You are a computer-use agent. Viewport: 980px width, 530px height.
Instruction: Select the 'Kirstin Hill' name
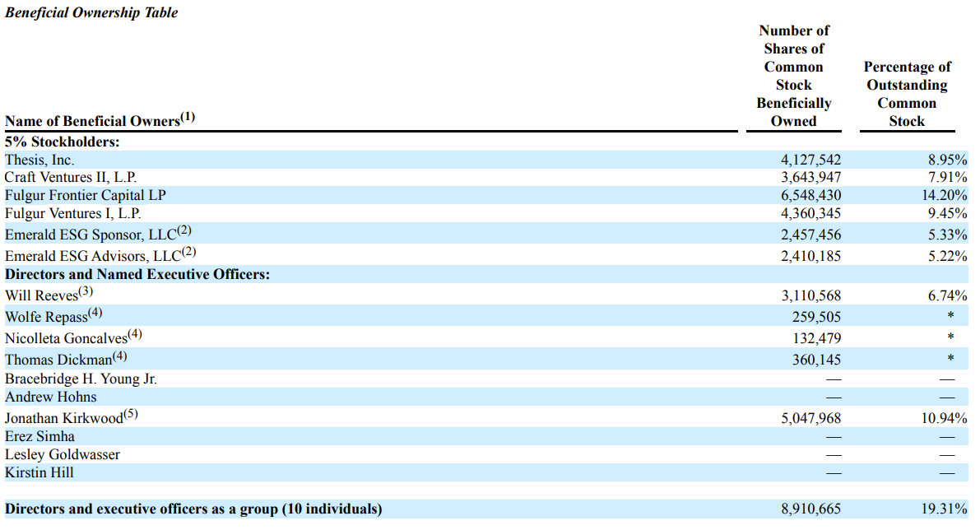pyautogui.click(x=39, y=472)
